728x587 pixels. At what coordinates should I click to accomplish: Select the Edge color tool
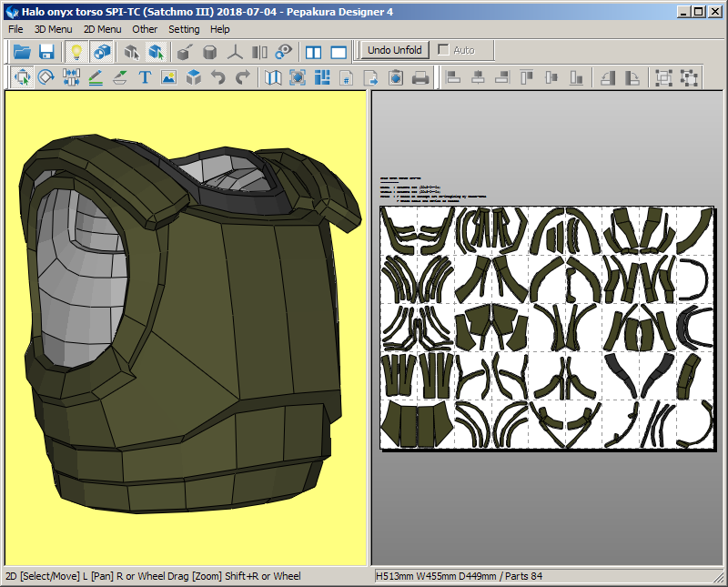(120, 77)
